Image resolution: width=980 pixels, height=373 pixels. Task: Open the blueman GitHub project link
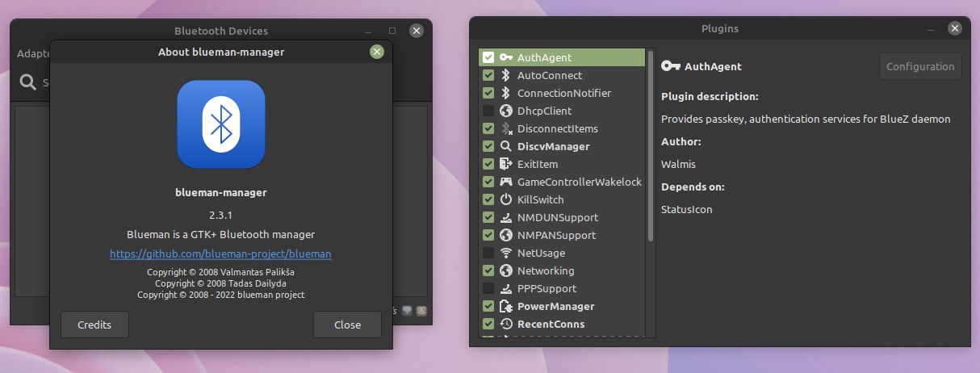(x=220, y=254)
